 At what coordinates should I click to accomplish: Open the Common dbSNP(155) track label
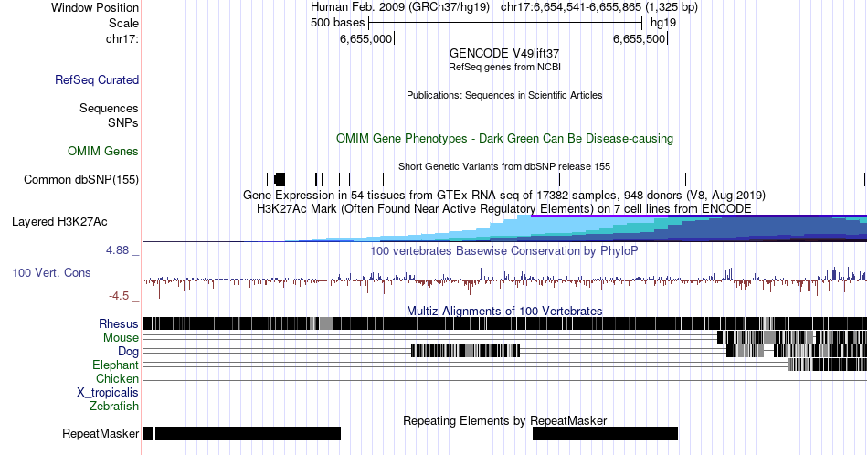[x=81, y=179]
